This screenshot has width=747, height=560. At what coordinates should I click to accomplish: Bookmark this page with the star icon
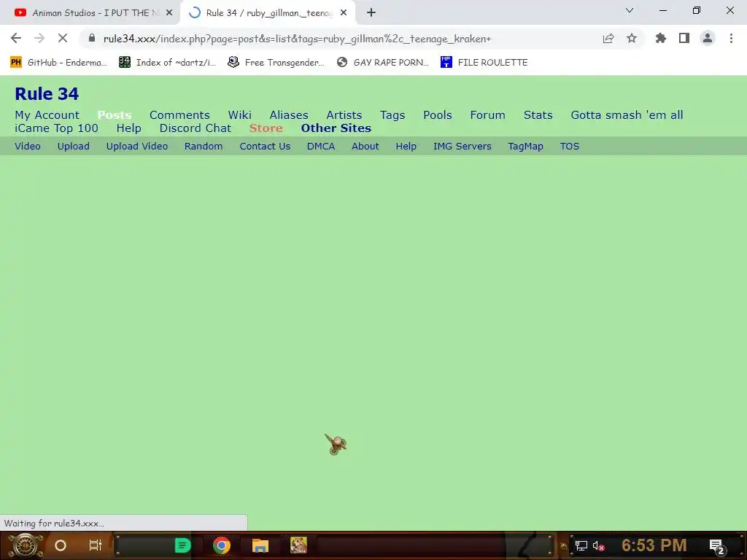pyautogui.click(x=632, y=39)
